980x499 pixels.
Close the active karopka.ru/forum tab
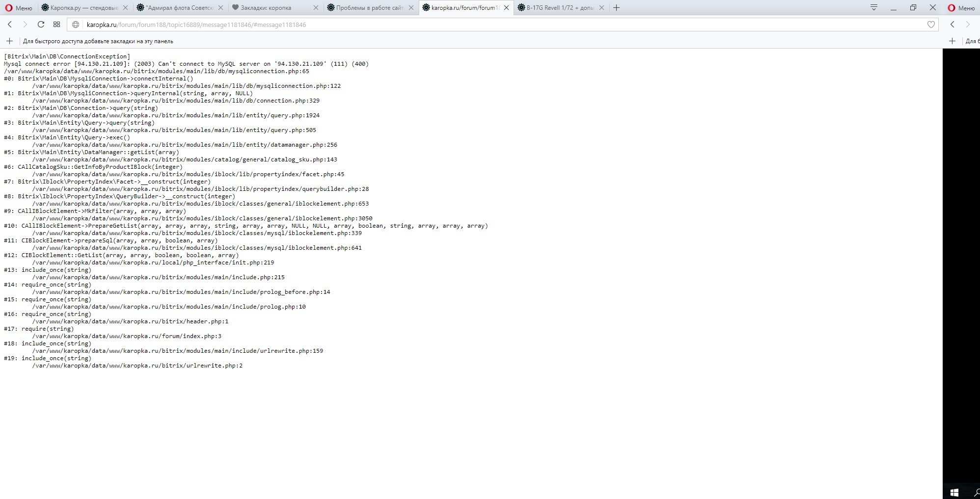506,8
